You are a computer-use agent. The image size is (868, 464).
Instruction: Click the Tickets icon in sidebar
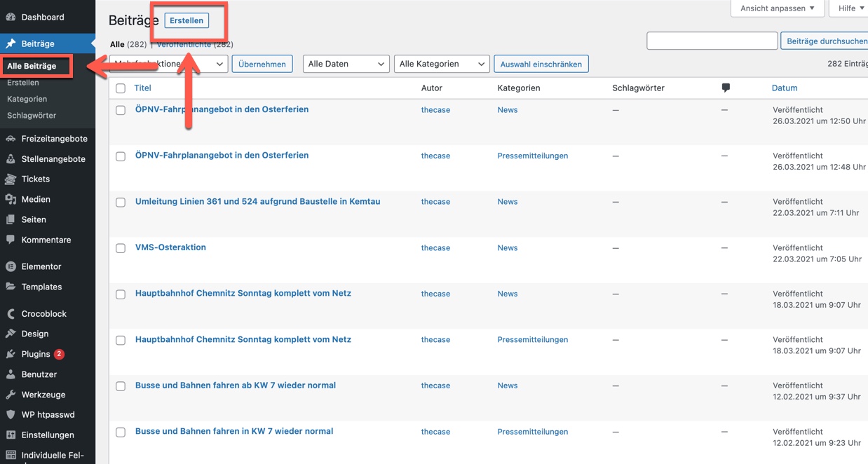coord(11,179)
